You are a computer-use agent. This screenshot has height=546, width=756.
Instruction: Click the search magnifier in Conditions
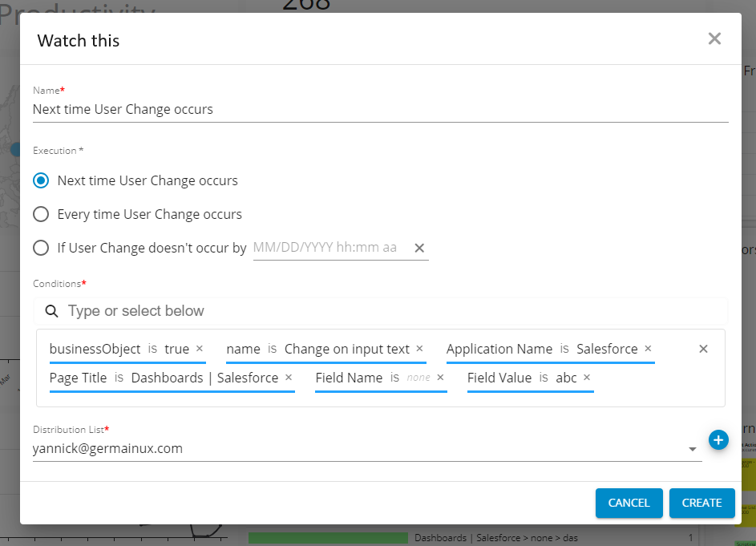[51, 311]
